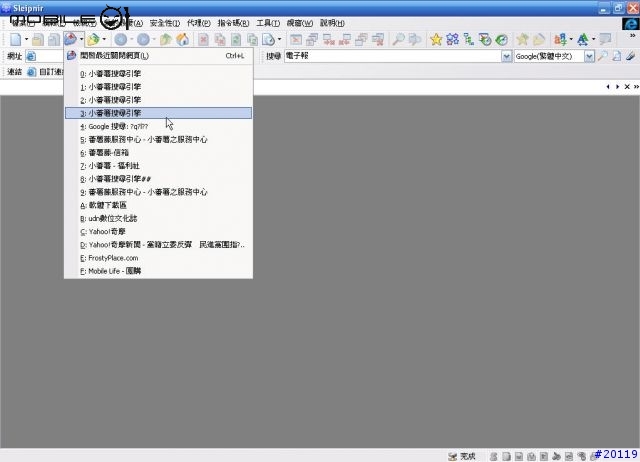Click the character encoding toolbar icon
The height and width of the screenshot is (462, 640).
(560, 40)
